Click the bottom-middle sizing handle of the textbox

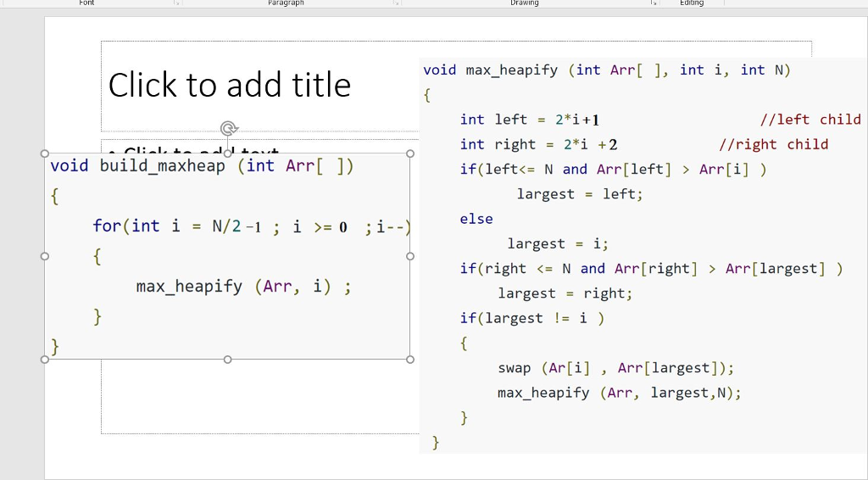pyautogui.click(x=227, y=360)
